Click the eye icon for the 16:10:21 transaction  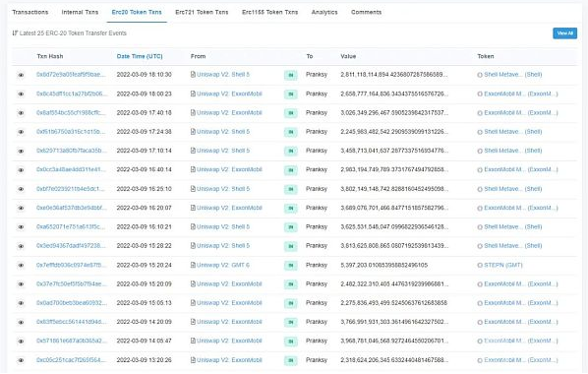[x=21, y=227]
